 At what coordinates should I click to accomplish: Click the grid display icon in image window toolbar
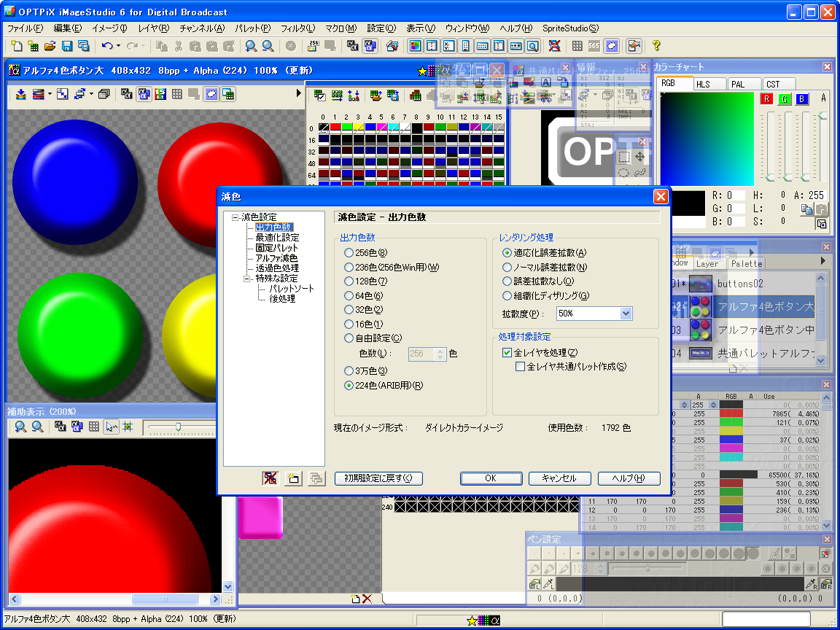(176, 94)
